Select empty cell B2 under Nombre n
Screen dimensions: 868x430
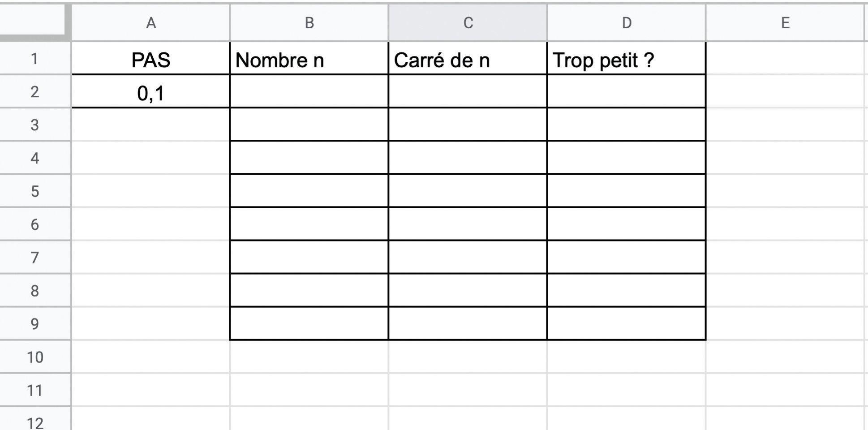click(x=309, y=92)
